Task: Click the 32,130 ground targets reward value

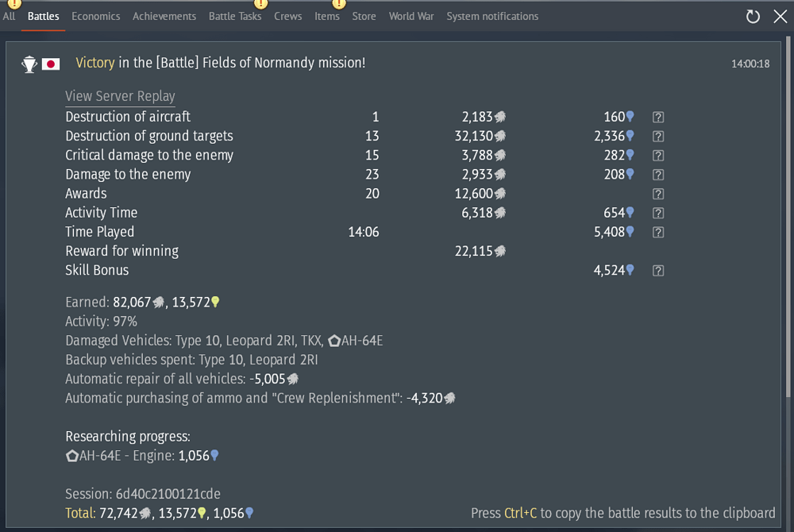Action: point(474,136)
